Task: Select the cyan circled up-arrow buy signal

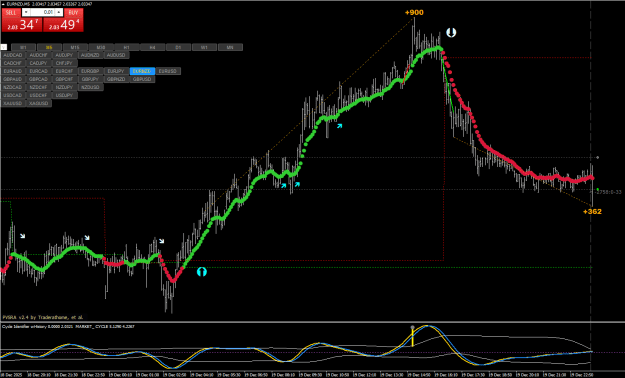Action: pyautogui.click(x=202, y=272)
